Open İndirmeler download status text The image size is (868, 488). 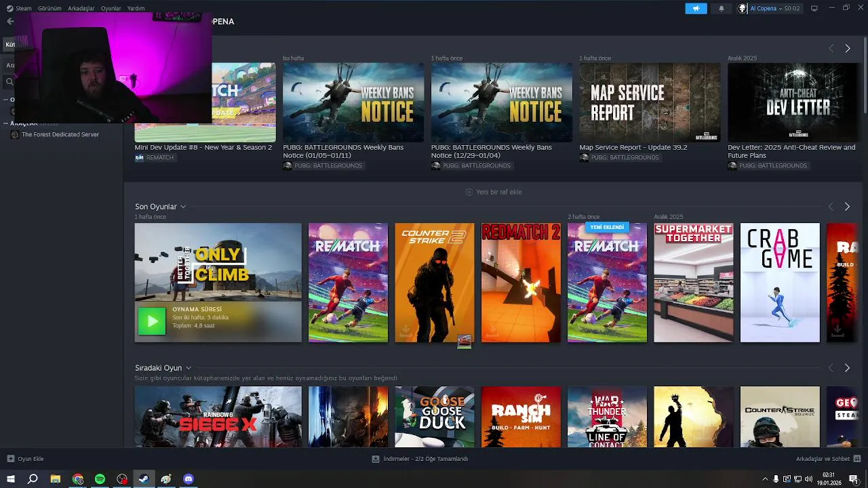coord(426,459)
